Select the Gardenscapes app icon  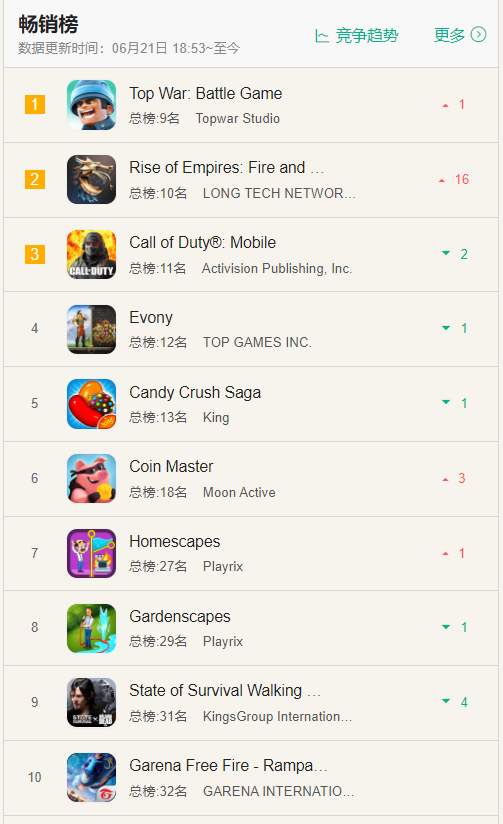[x=91, y=628]
